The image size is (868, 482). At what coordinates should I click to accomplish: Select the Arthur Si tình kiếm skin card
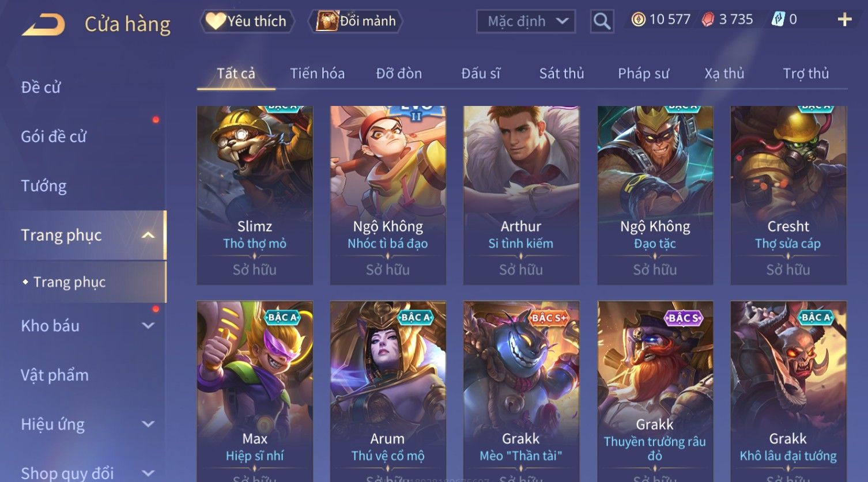[x=521, y=195]
